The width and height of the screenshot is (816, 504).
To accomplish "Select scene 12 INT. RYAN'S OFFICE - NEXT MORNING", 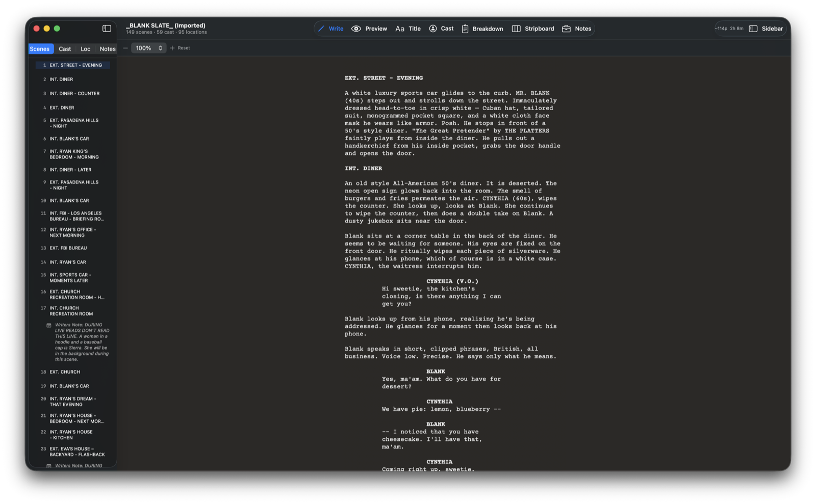I will (73, 232).
